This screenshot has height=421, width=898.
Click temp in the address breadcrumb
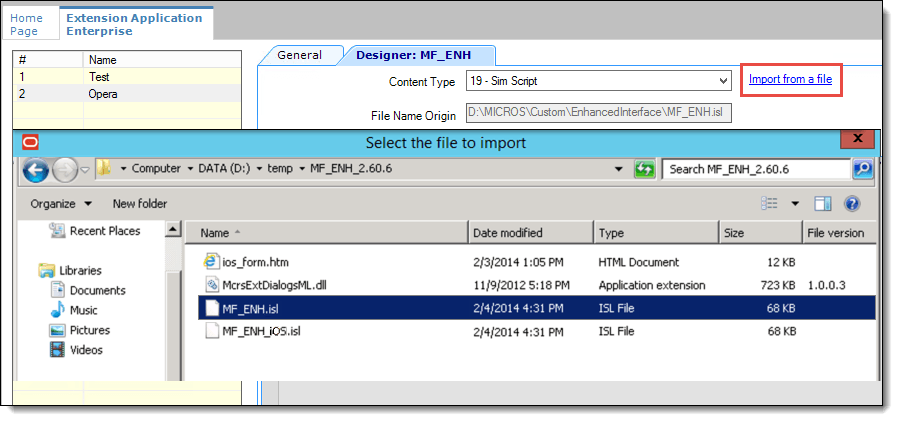coord(281,168)
